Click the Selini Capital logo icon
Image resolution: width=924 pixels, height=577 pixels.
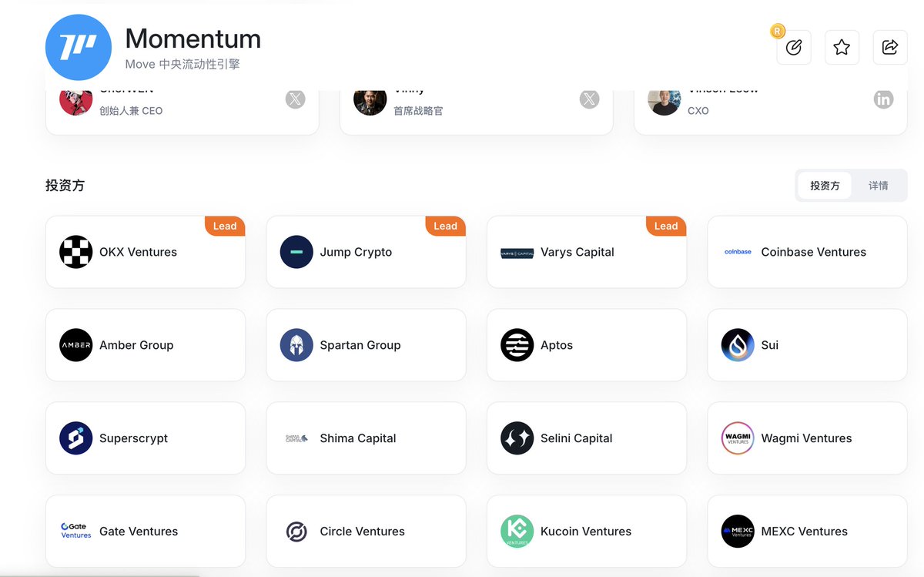coord(517,438)
